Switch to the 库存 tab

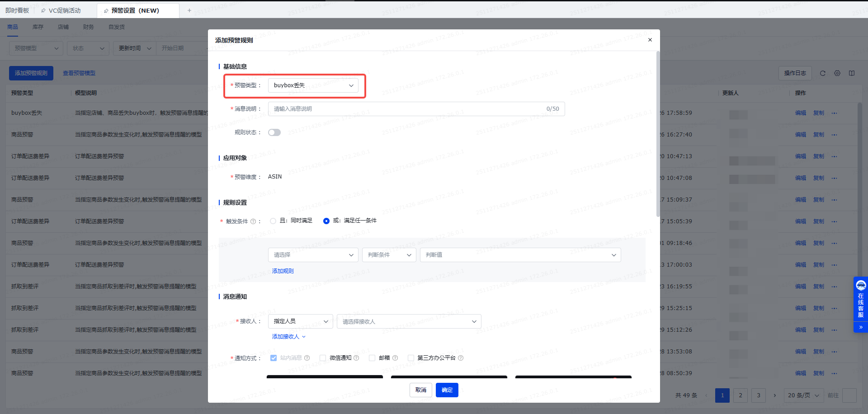pyautogui.click(x=38, y=27)
